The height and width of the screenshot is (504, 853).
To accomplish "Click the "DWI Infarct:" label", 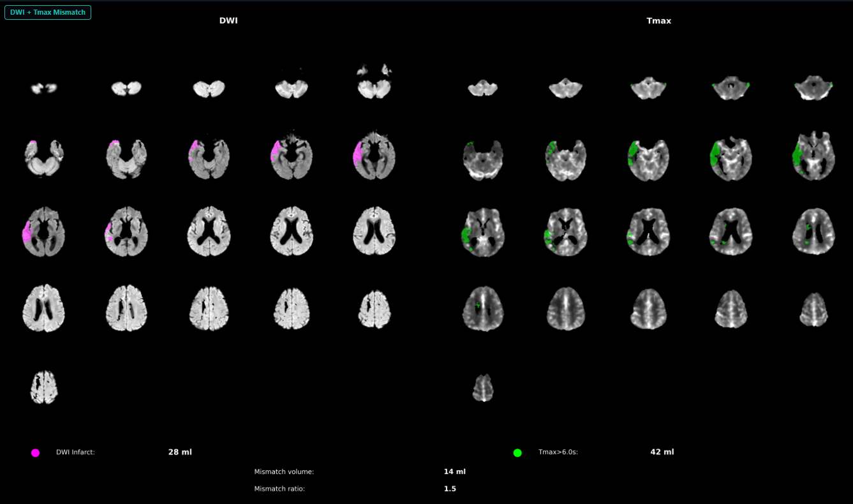I will tap(75, 452).
